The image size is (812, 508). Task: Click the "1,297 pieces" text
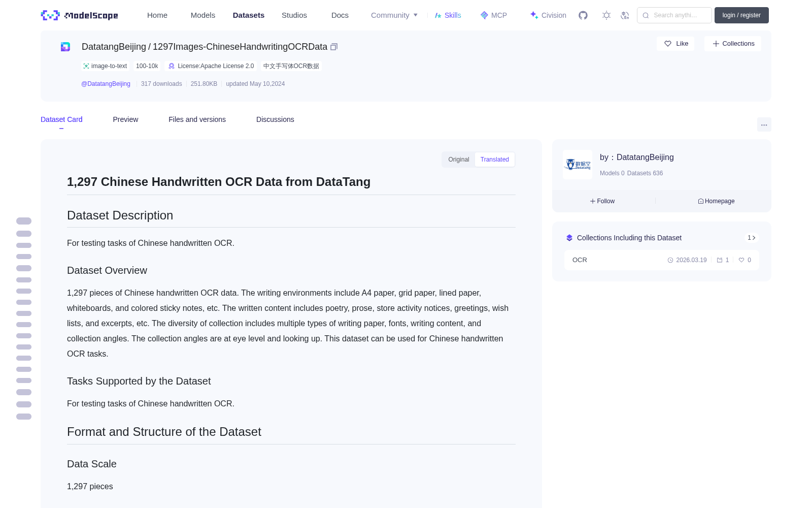[90, 487]
